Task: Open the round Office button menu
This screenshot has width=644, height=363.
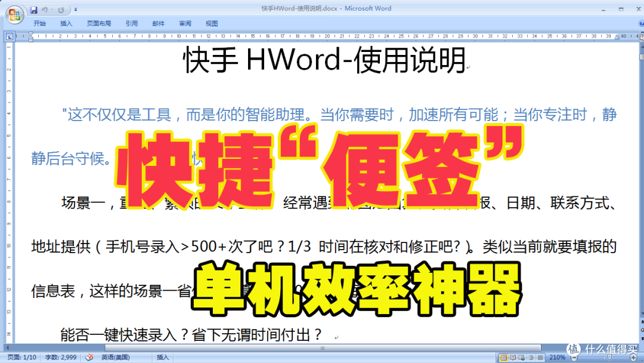Action: [x=14, y=15]
